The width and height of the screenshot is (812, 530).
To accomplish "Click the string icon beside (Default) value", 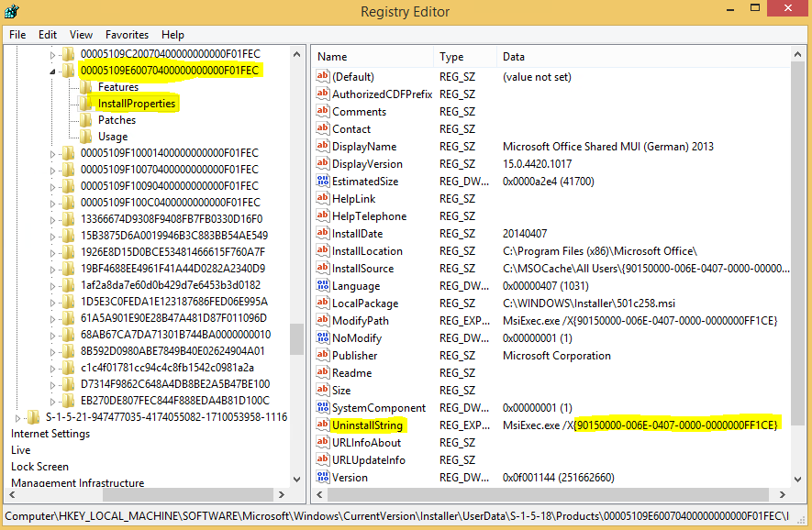I will [x=323, y=77].
